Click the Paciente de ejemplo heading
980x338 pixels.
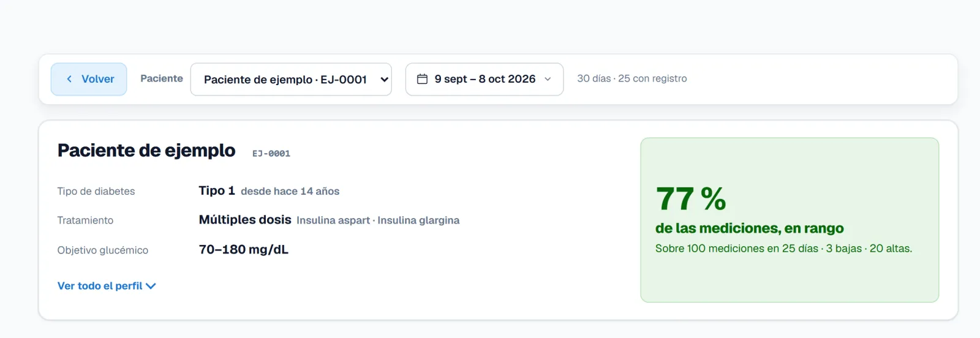(146, 151)
